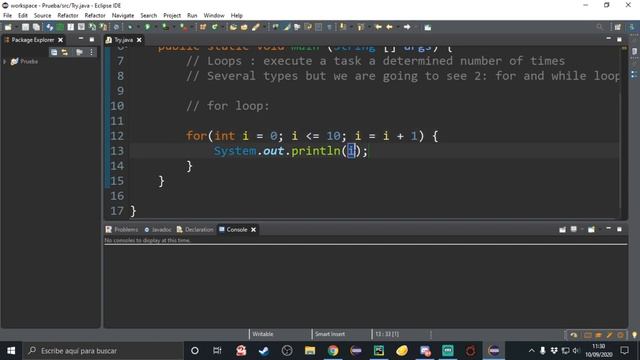Expand the Prueba project node
640x360 pixels.
(x=5, y=61)
